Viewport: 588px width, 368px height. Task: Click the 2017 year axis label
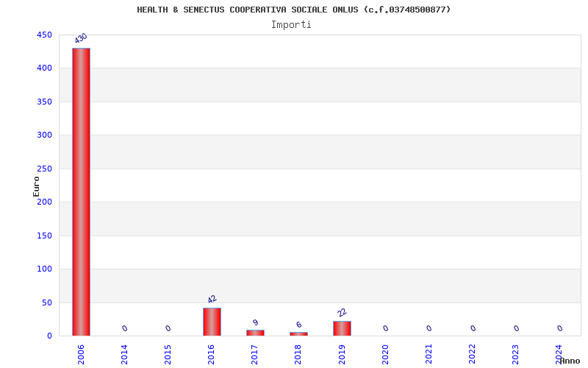(254, 354)
